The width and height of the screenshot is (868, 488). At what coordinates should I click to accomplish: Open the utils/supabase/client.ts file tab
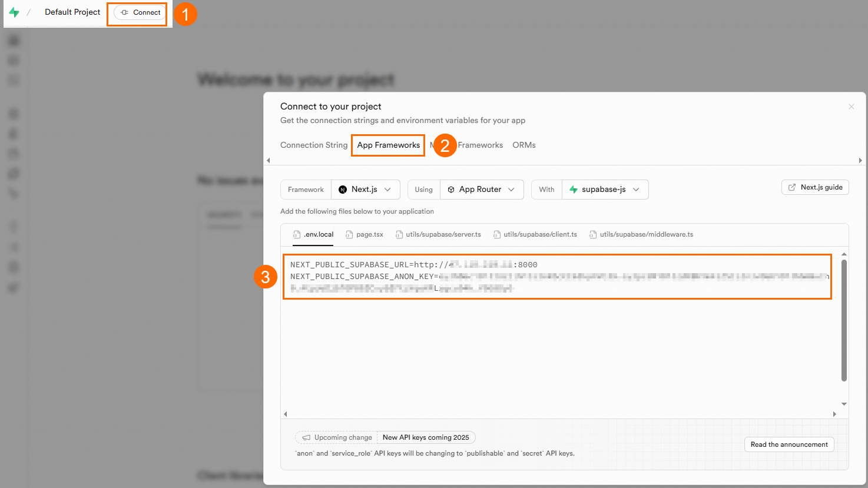point(535,234)
